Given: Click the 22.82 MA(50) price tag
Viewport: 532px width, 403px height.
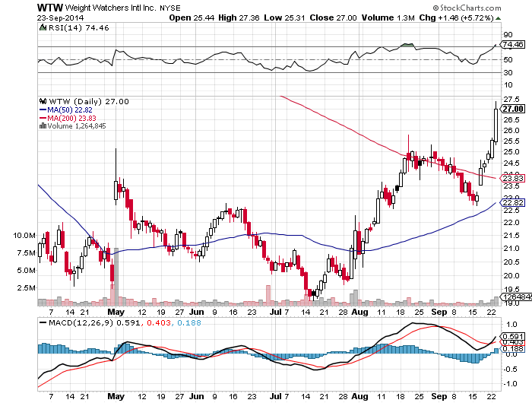Looking at the screenshot, I should point(513,203).
